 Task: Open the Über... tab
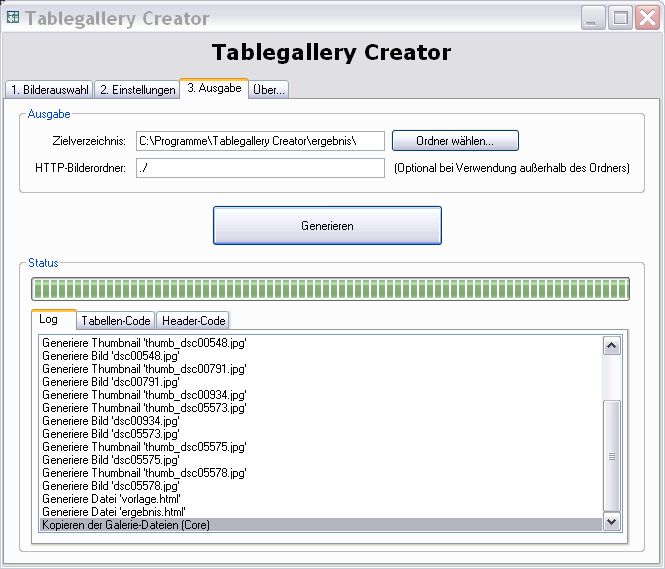[268, 89]
